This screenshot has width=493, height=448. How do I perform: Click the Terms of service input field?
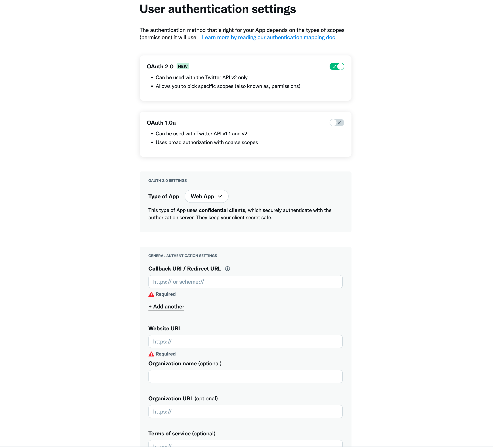[245, 444]
